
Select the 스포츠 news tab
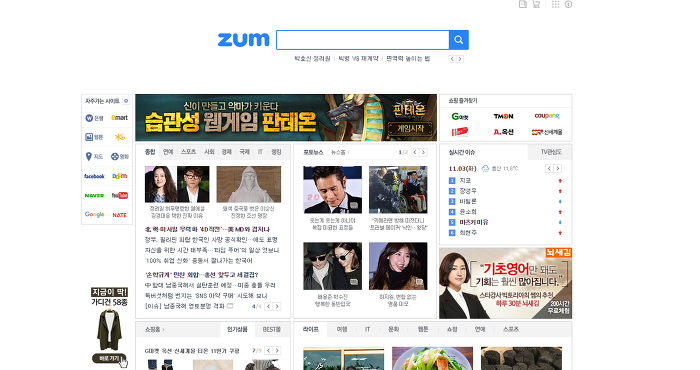(x=188, y=152)
